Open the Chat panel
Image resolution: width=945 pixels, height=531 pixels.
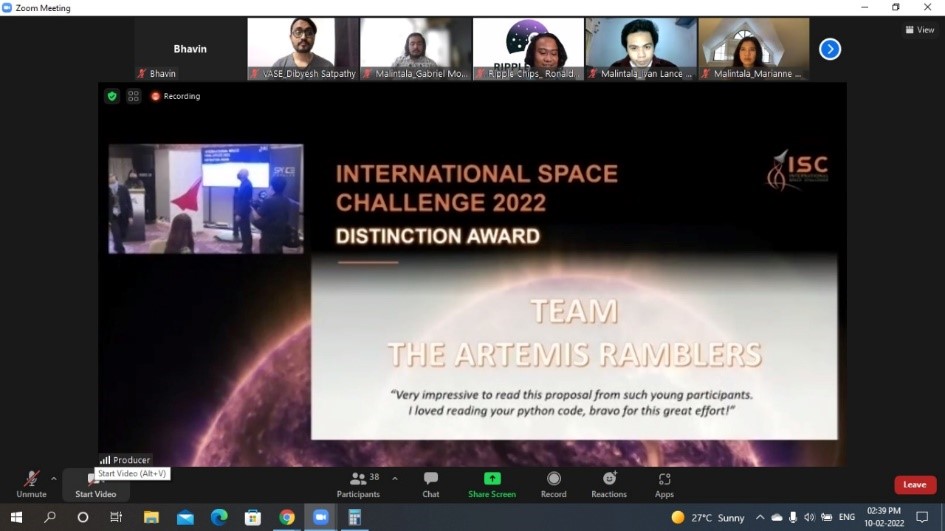[431, 485]
